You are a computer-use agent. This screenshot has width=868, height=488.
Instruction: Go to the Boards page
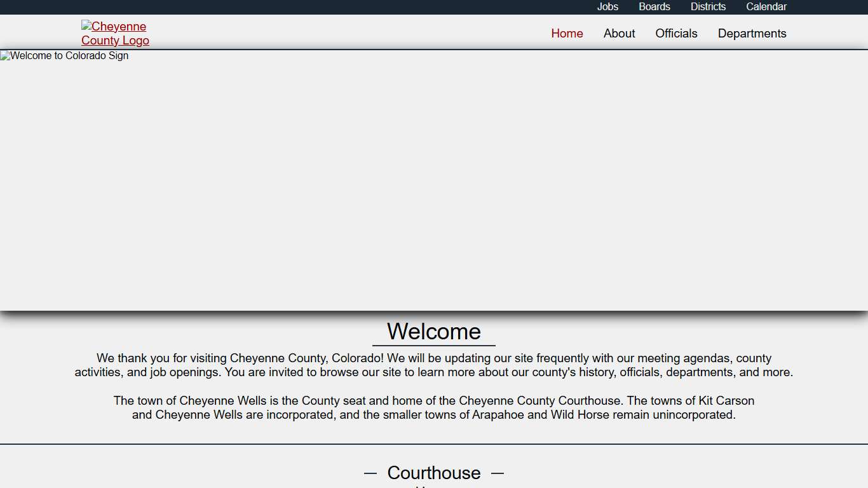coord(654,7)
